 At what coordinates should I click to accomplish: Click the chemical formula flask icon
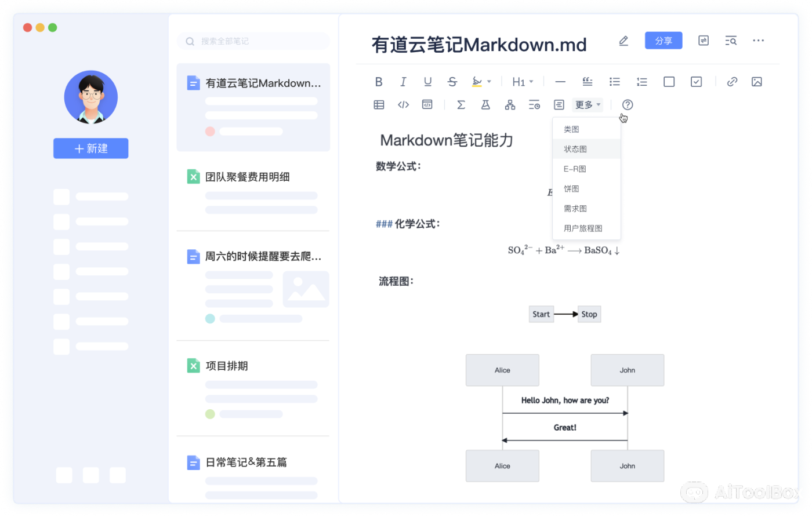click(x=485, y=104)
